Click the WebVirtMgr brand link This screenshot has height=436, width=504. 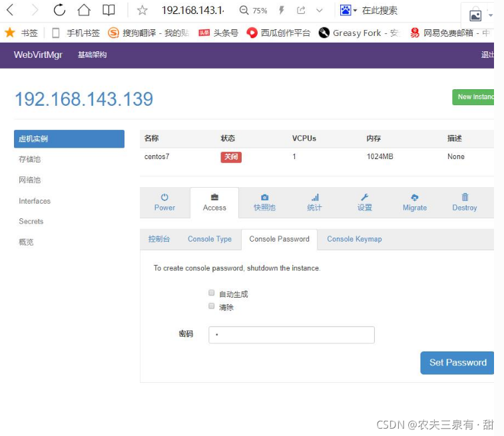point(38,55)
